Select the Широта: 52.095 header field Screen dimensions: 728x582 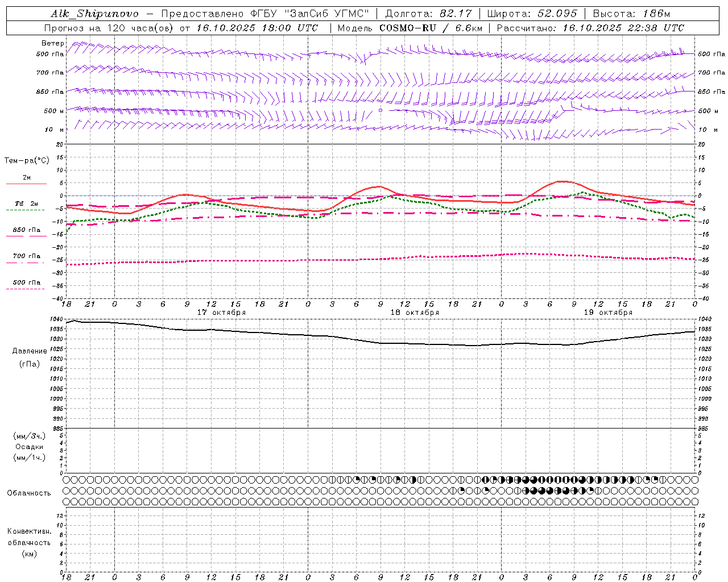532,14
